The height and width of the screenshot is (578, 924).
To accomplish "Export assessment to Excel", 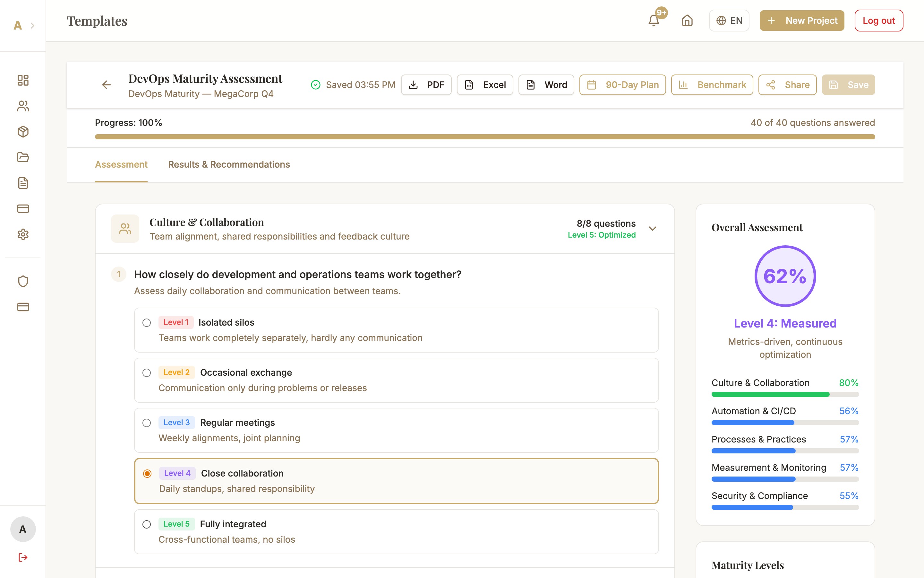I will 485,85.
